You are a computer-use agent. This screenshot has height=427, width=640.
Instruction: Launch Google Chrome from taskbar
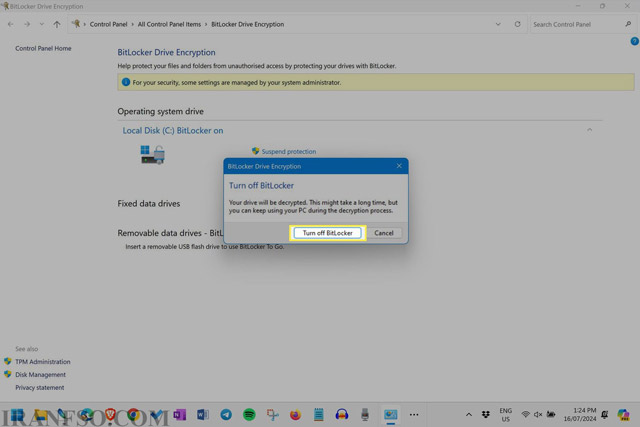click(133, 415)
